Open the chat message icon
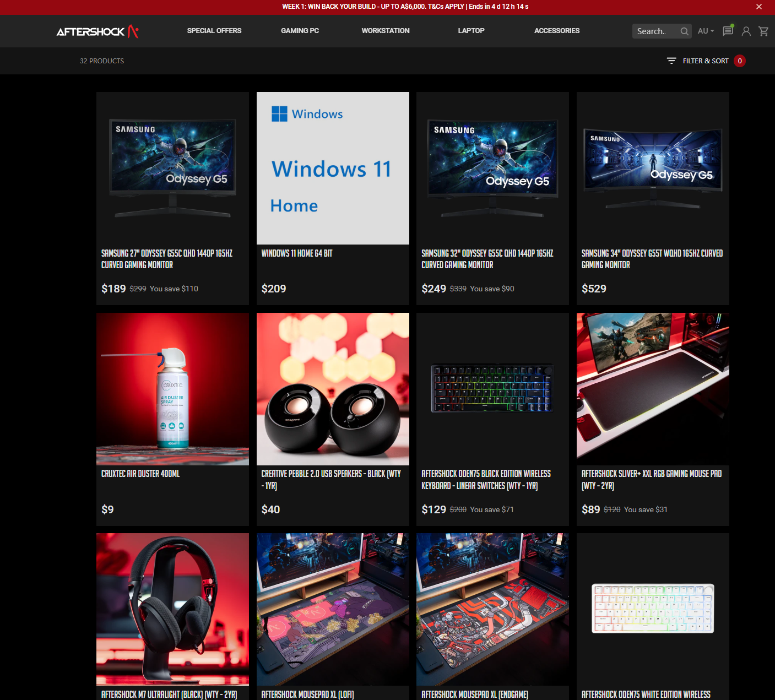This screenshot has width=775, height=700. point(728,30)
